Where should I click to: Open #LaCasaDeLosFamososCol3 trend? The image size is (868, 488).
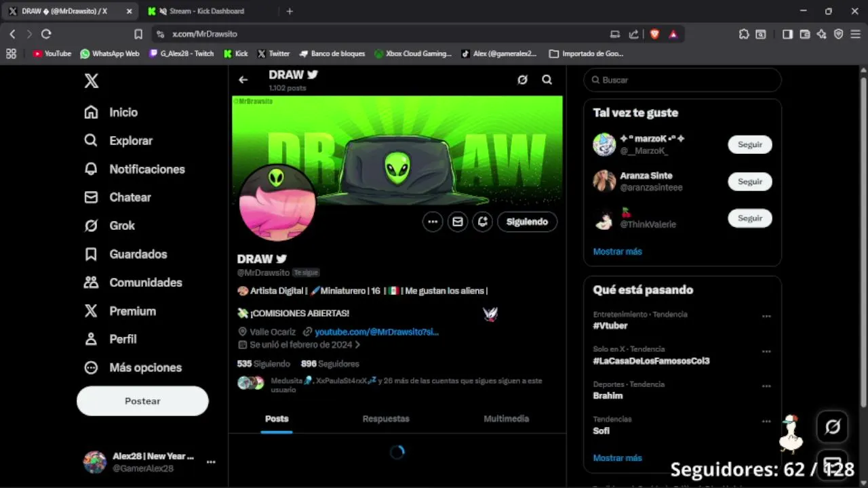(651, 361)
